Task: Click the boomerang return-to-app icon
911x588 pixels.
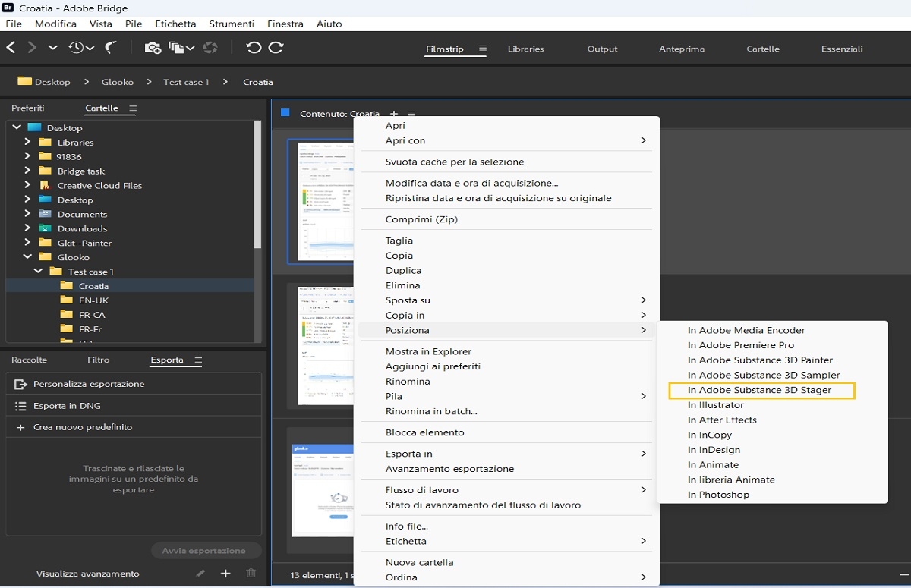Action: point(111,48)
